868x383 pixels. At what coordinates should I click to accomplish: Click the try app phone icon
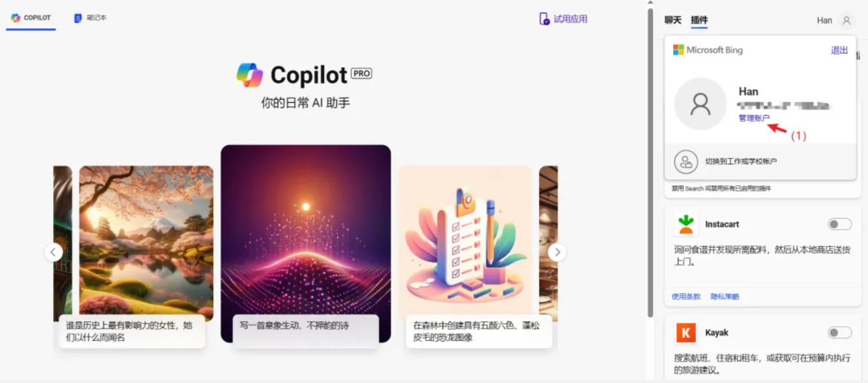click(x=545, y=19)
